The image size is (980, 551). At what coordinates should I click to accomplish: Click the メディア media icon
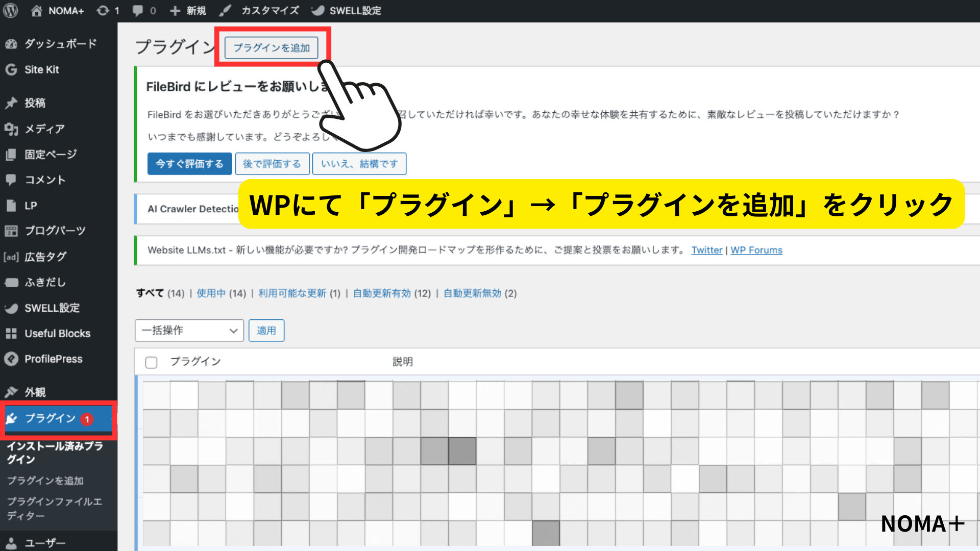coord(11,129)
